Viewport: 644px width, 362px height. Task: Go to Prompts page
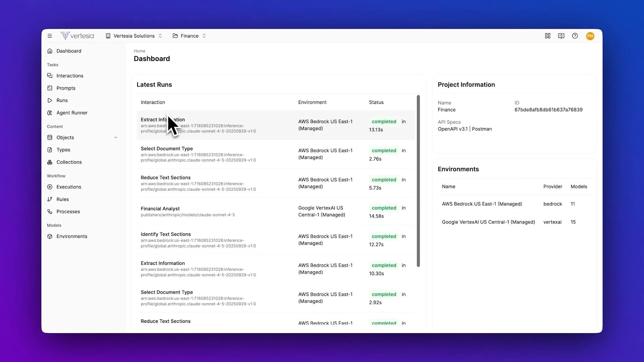click(x=66, y=88)
